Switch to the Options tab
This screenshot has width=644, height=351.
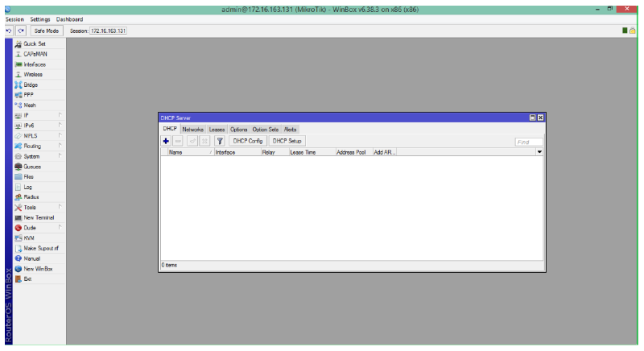point(238,130)
